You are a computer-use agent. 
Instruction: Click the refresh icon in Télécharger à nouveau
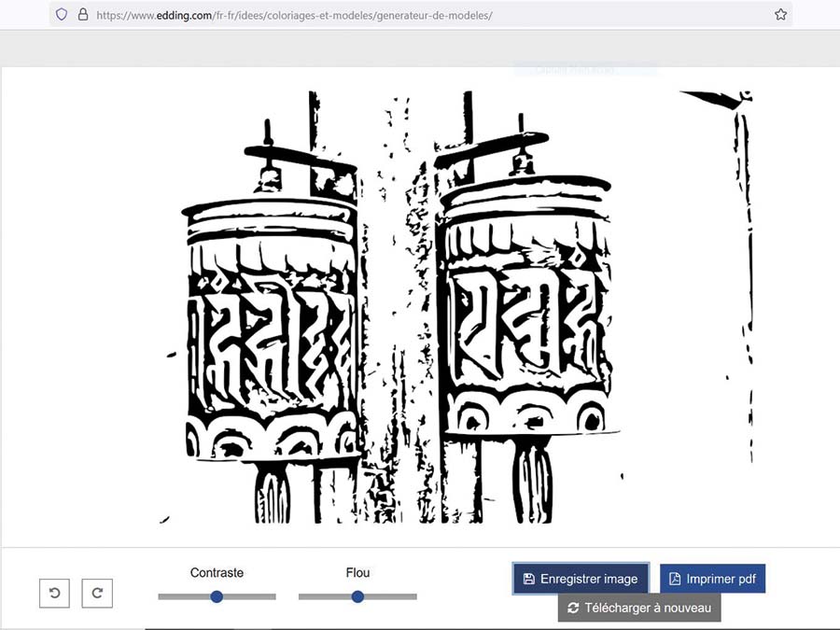point(573,609)
